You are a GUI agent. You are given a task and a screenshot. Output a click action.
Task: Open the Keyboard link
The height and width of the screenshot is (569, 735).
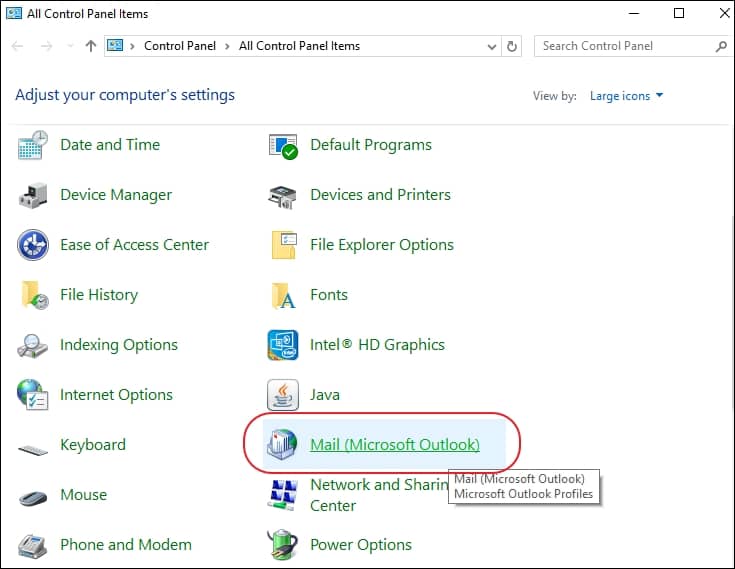93,445
